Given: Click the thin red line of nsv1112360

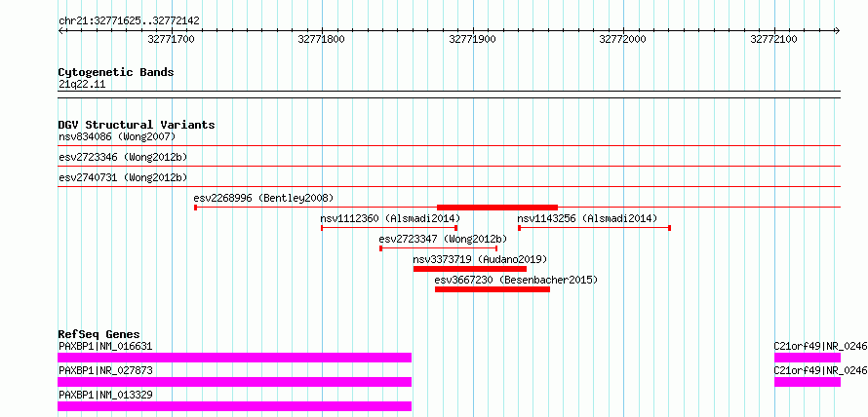Looking at the screenshot, I should click(389, 228).
